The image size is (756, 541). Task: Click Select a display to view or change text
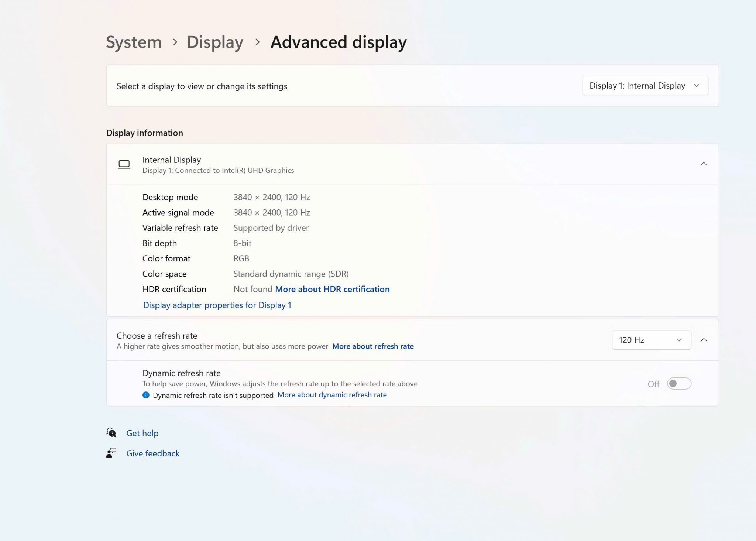pos(202,86)
